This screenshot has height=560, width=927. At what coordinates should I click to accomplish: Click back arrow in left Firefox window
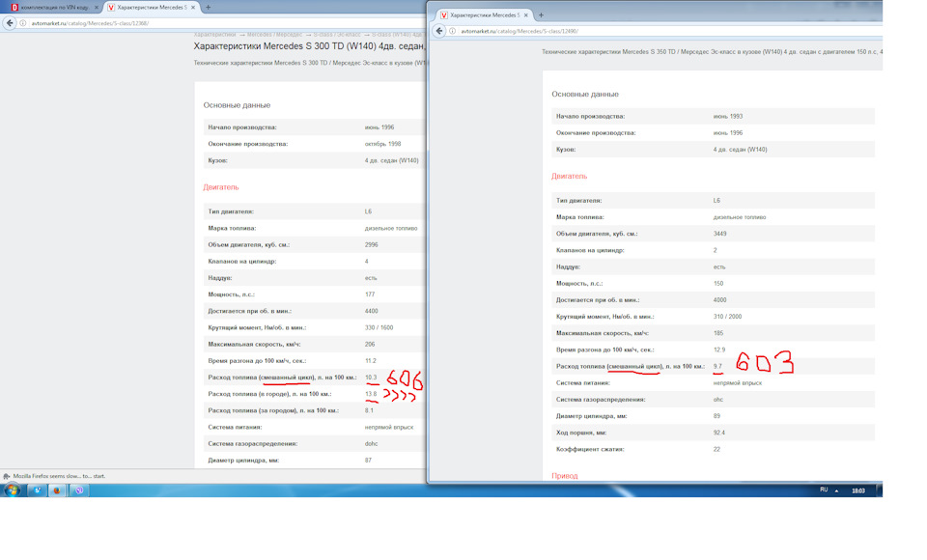coord(10,22)
